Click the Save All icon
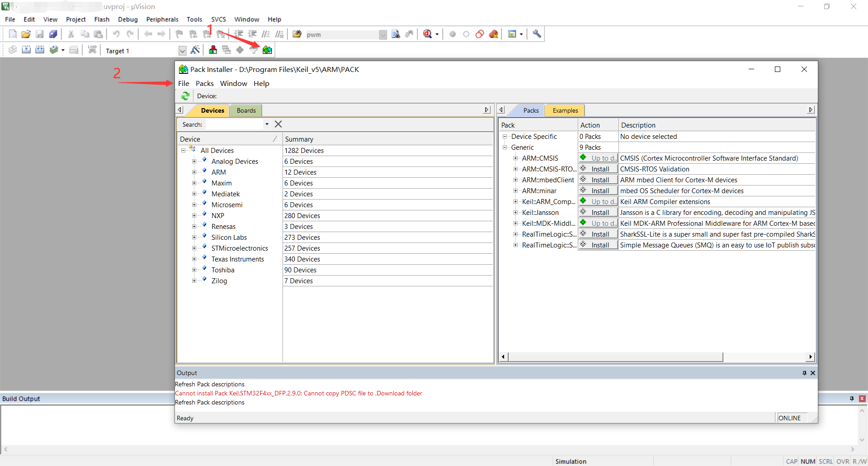The image size is (868, 466). click(x=53, y=34)
